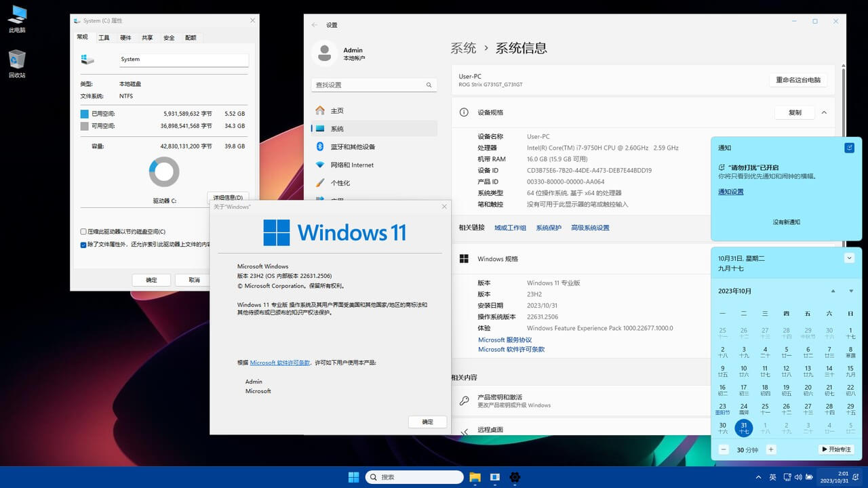Click the 开始专注 focus button
The width and height of the screenshot is (868, 488).
pos(836,449)
